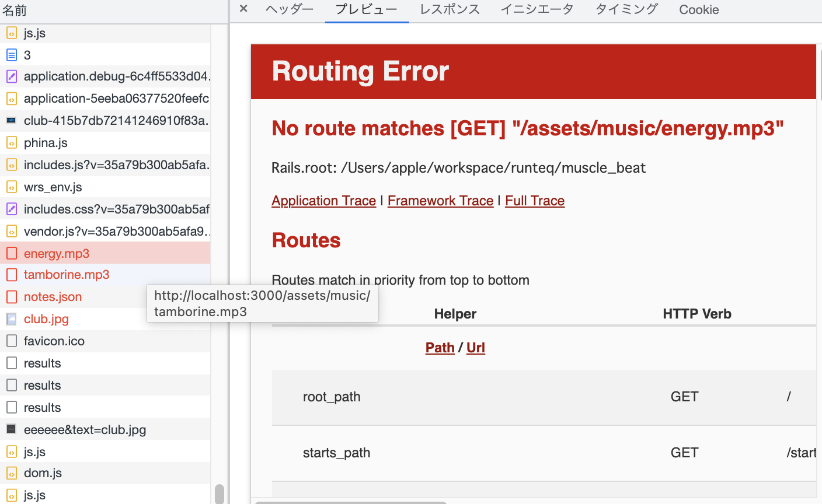Click the 名前 column header

pyautogui.click(x=113, y=11)
